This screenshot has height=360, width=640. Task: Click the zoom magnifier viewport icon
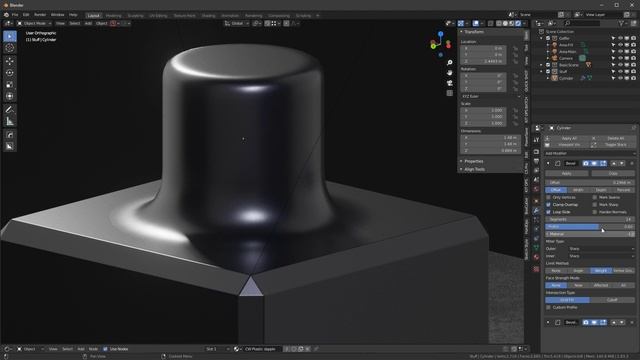(449, 62)
